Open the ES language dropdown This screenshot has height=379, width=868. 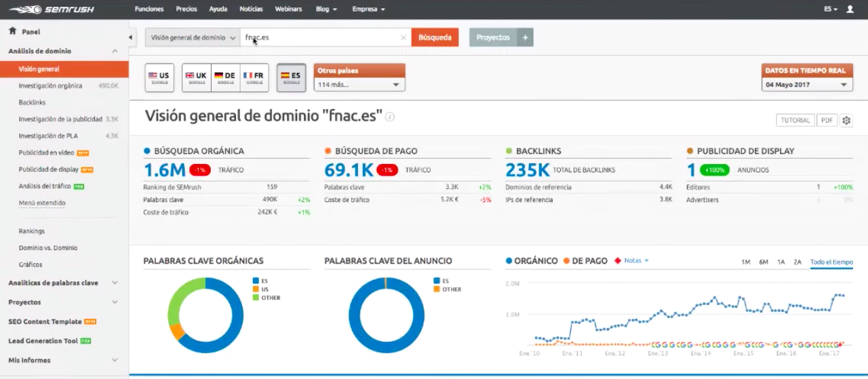pyautogui.click(x=831, y=9)
